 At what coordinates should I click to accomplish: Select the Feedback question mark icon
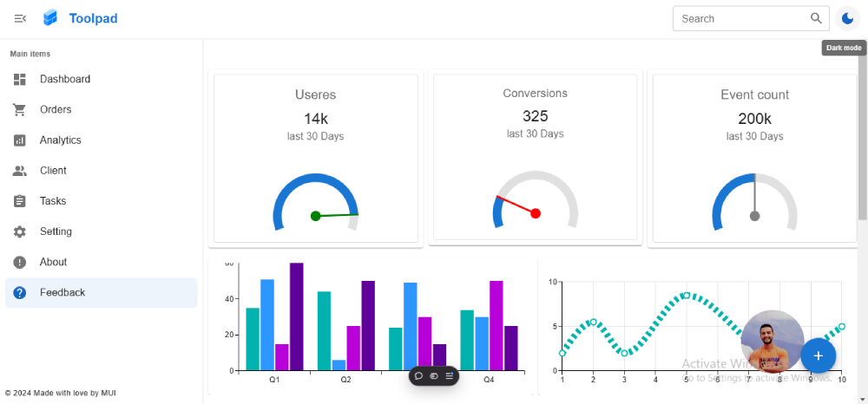(20, 292)
